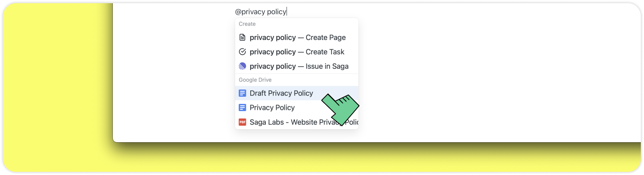Click the checkmark circle icon for Create Task
This screenshot has width=644, height=175.
pyautogui.click(x=242, y=52)
